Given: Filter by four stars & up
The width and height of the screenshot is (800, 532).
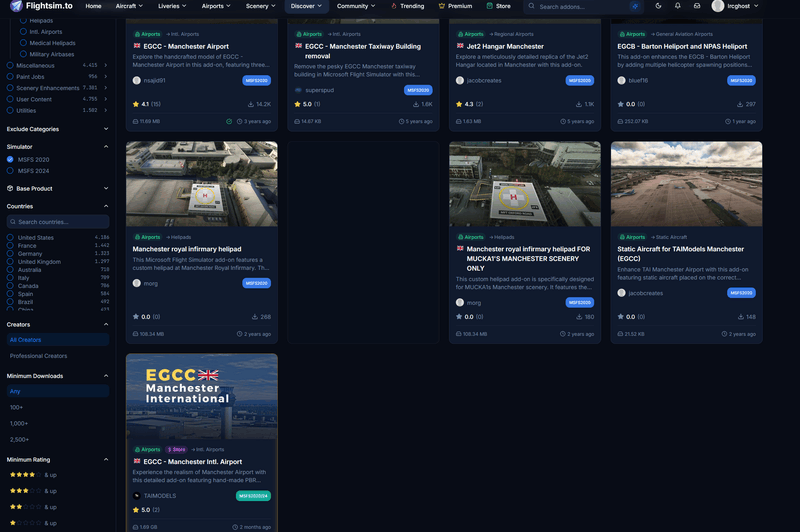Looking at the screenshot, I should click(x=34, y=475).
